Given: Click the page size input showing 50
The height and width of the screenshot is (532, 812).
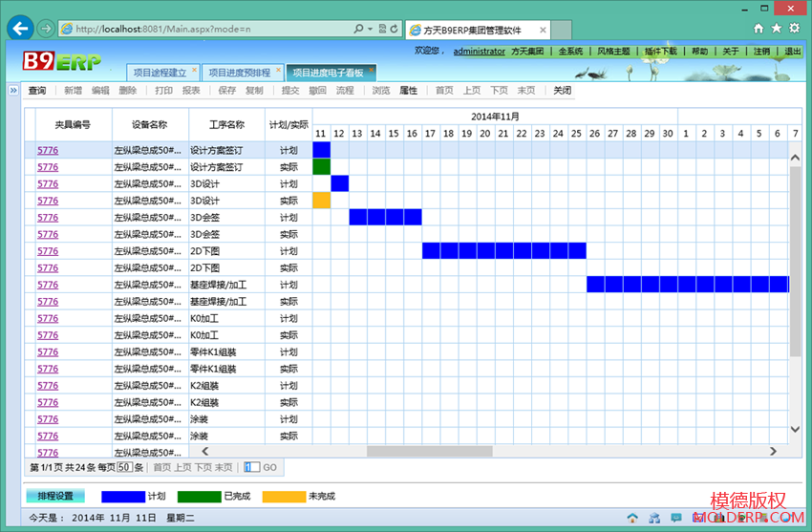Looking at the screenshot, I should tap(124, 467).
